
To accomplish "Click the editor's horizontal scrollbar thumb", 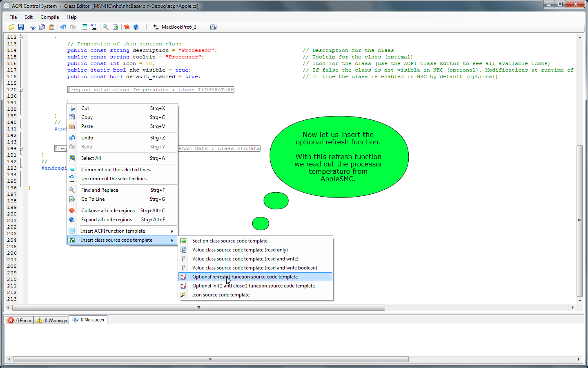I will tap(198, 307).
